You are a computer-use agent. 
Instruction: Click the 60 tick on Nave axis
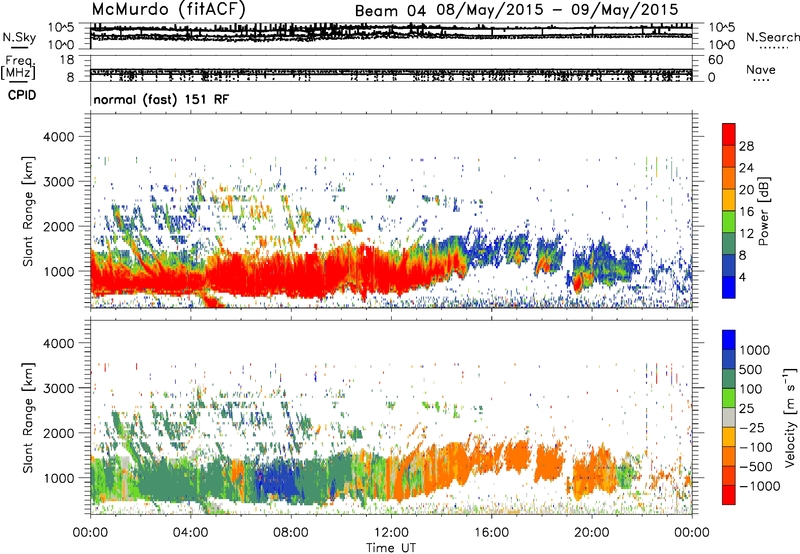tap(715, 60)
